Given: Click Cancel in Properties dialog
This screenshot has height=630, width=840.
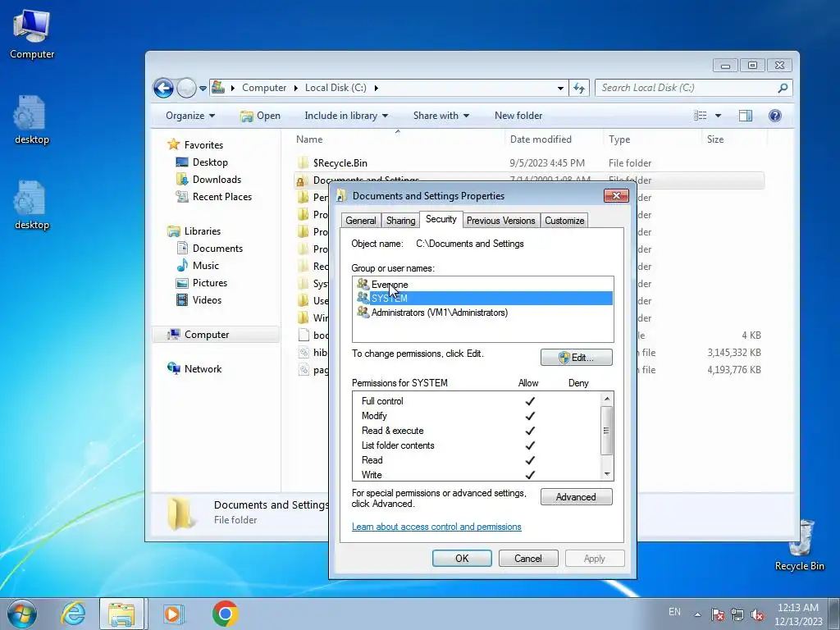Looking at the screenshot, I should 528,558.
